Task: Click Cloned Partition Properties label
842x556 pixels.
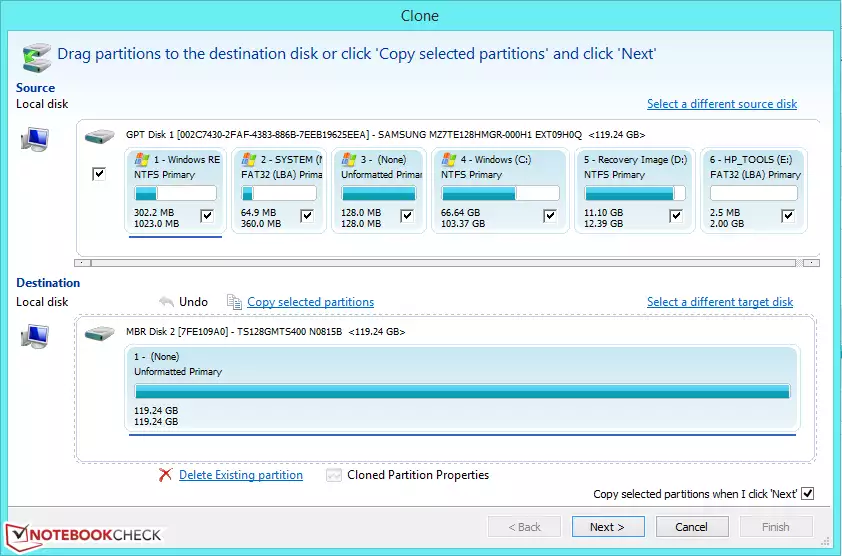Action: (418, 475)
